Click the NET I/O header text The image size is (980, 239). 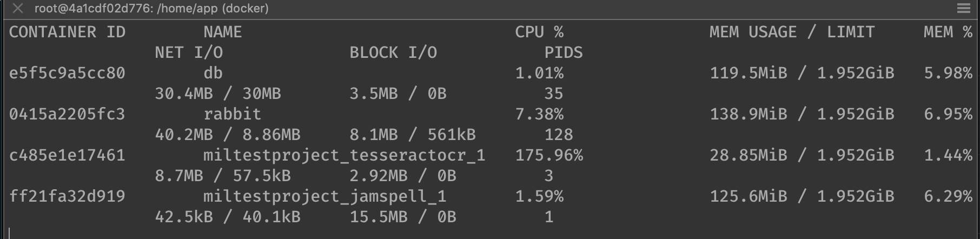coord(189,53)
